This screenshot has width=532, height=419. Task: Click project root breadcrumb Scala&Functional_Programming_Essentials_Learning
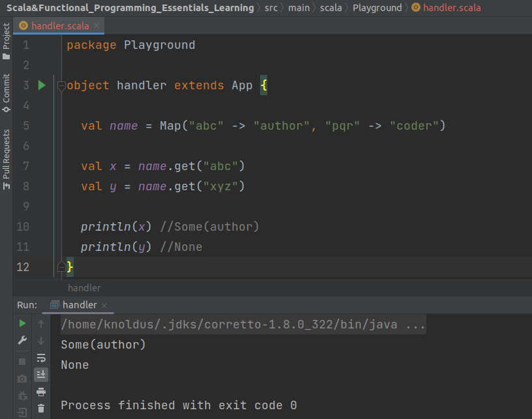[130, 8]
